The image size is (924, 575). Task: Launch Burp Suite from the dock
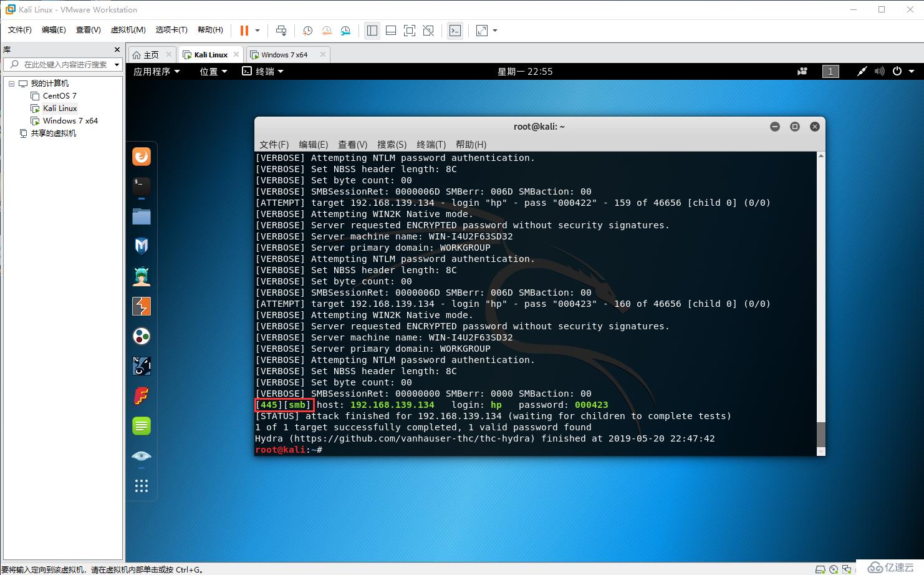pos(142,306)
